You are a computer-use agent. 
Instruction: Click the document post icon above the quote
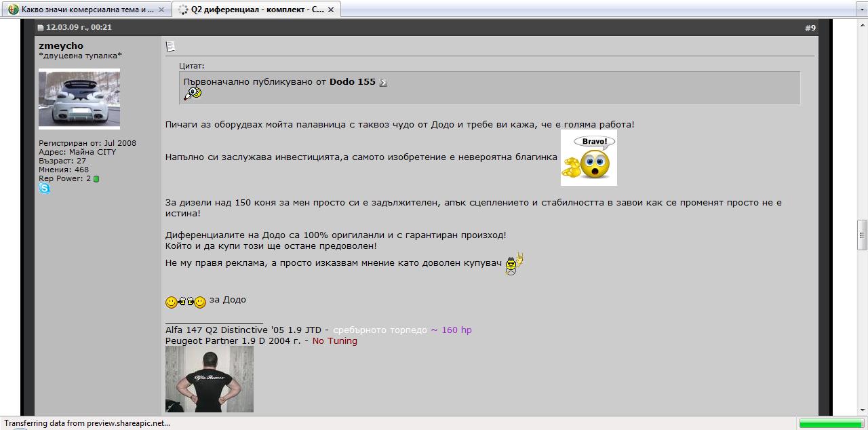pos(170,46)
